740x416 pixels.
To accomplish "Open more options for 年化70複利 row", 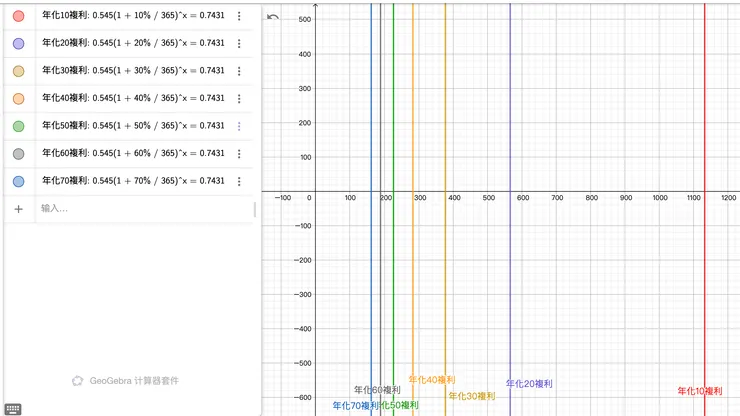I will pos(239,181).
